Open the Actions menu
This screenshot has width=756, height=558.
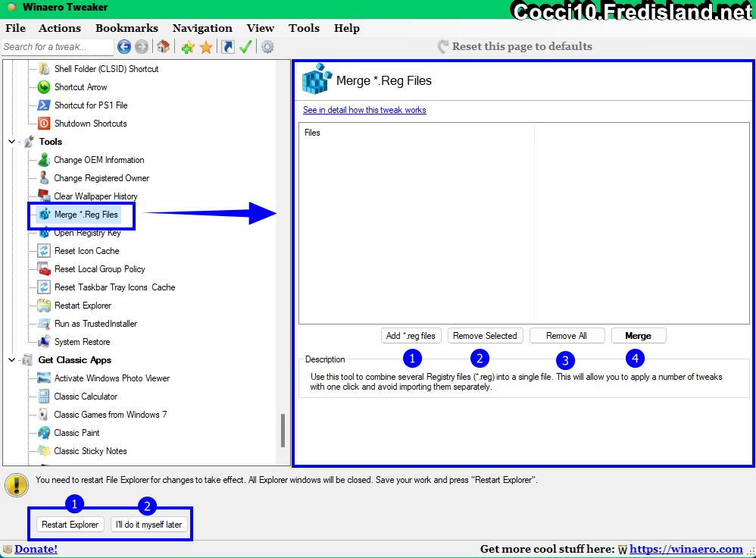[x=60, y=28]
